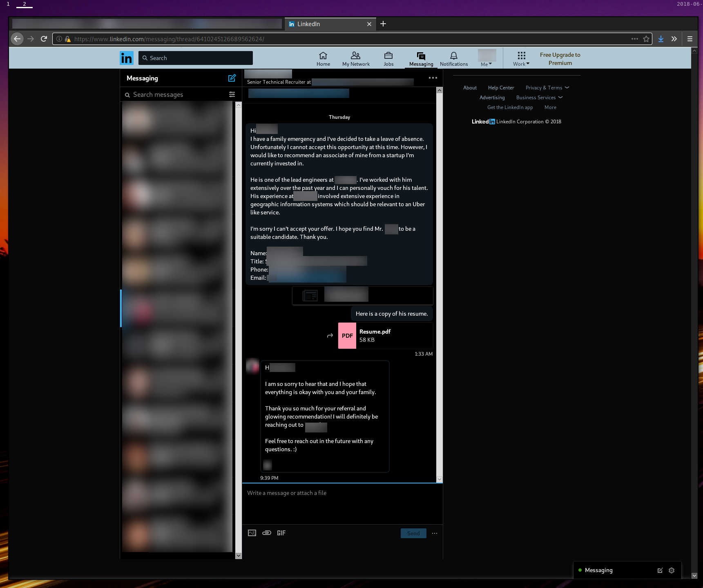Click the Thursday date separator

pyautogui.click(x=339, y=117)
